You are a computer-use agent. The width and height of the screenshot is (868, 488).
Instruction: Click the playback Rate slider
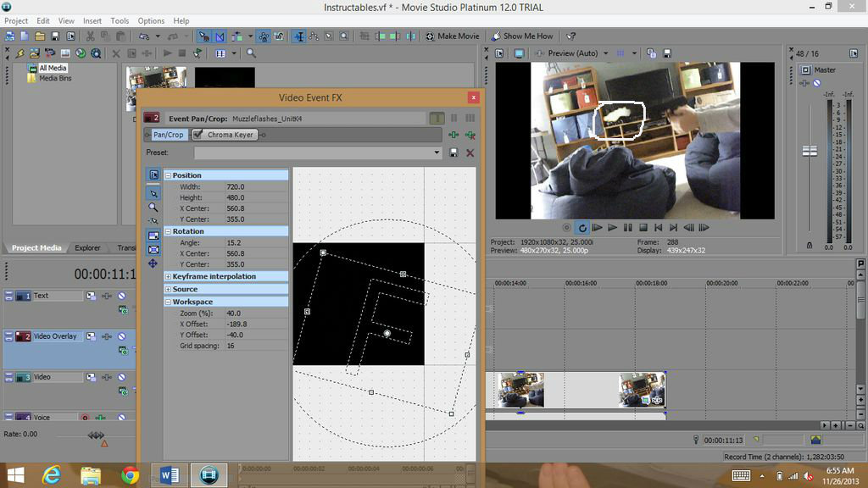tap(96, 435)
